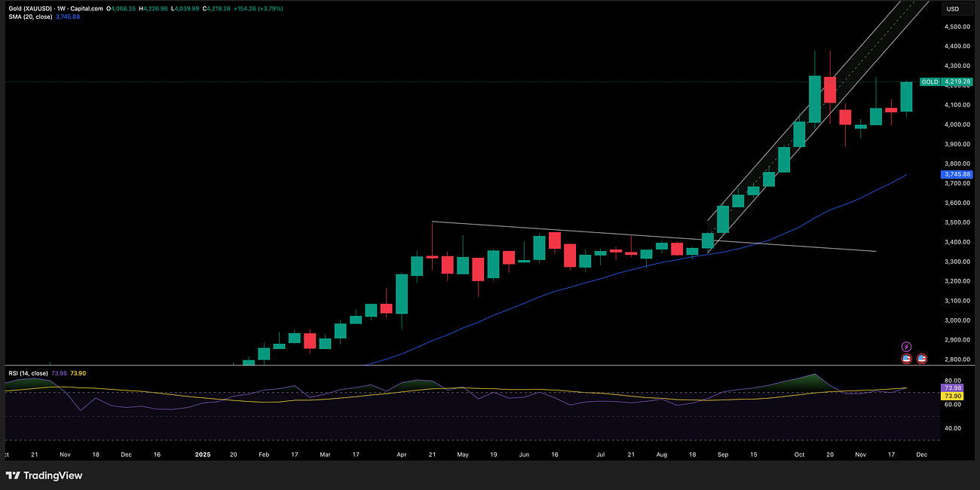Image resolution: width=980 pixels, height=490 pixels.
Task: Open trading via the purple lightning bolt icon
Action: pyautogui.click(x=906, y=346)
